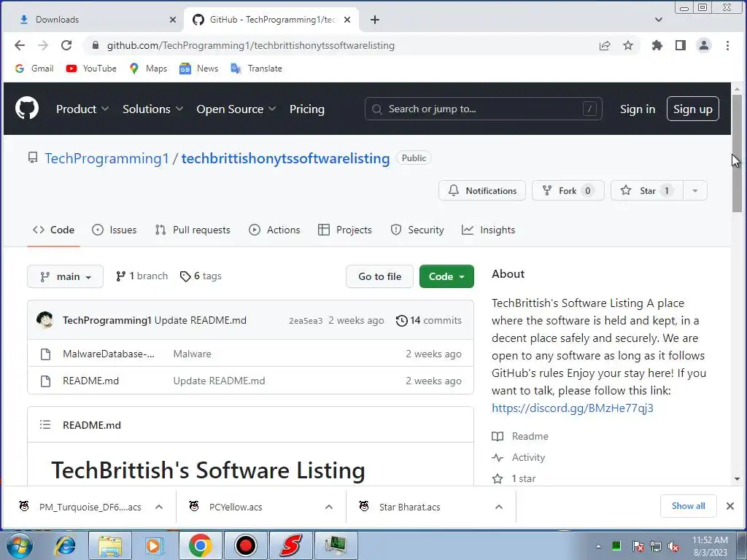Share this page via share icon

point(605,45)
